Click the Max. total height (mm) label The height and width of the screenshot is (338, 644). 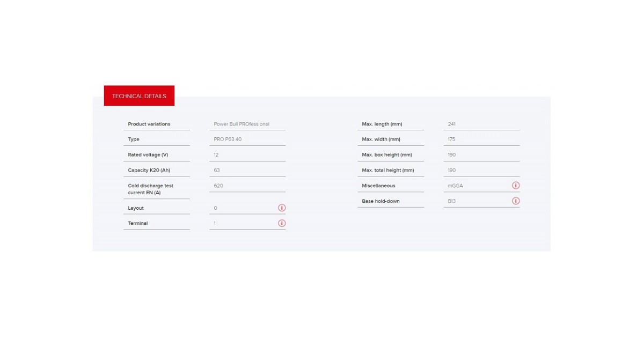click(x=388, y=170)
